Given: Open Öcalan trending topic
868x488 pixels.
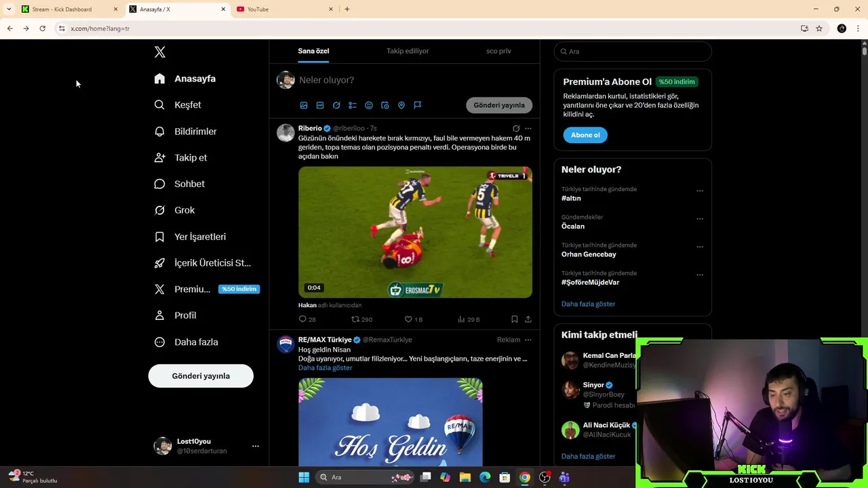Looking at the screenshot, I should [573, 226].
